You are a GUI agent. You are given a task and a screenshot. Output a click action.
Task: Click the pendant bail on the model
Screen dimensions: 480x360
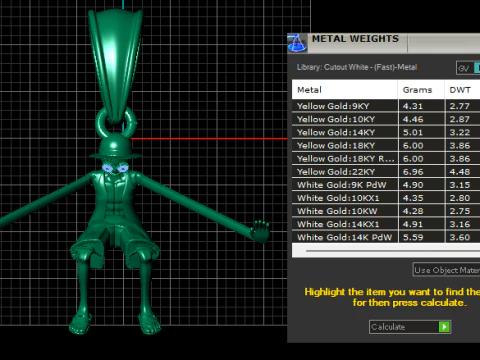click(x=115, y=65)
